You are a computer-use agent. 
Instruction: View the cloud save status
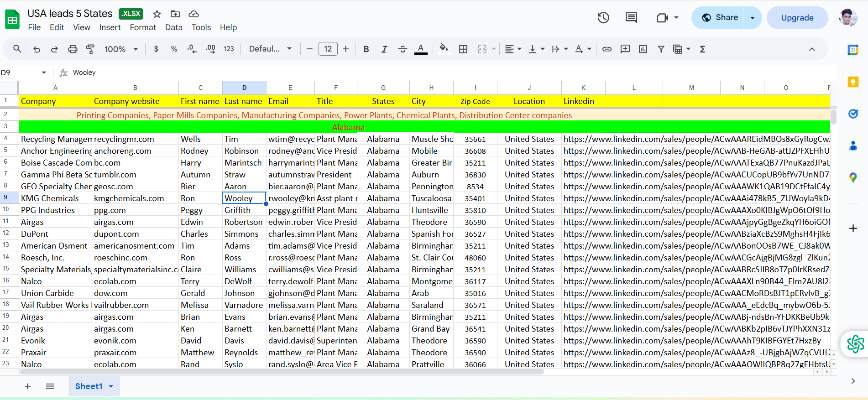click(x=193, y=14)
